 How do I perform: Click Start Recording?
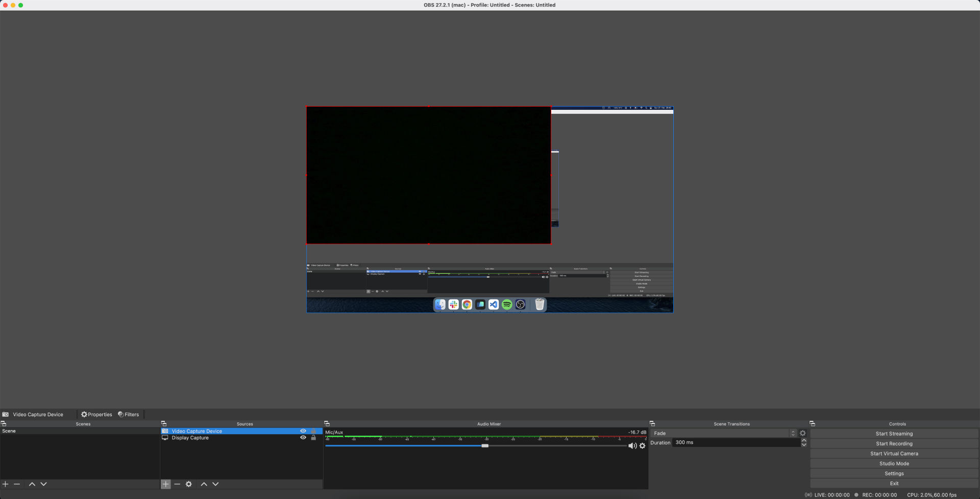click(x=894, y=444)
